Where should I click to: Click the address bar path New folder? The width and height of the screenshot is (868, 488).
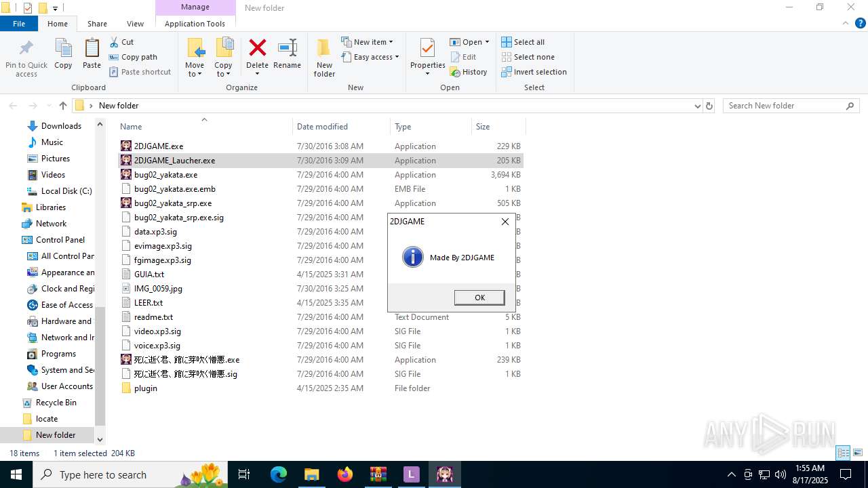119,106
